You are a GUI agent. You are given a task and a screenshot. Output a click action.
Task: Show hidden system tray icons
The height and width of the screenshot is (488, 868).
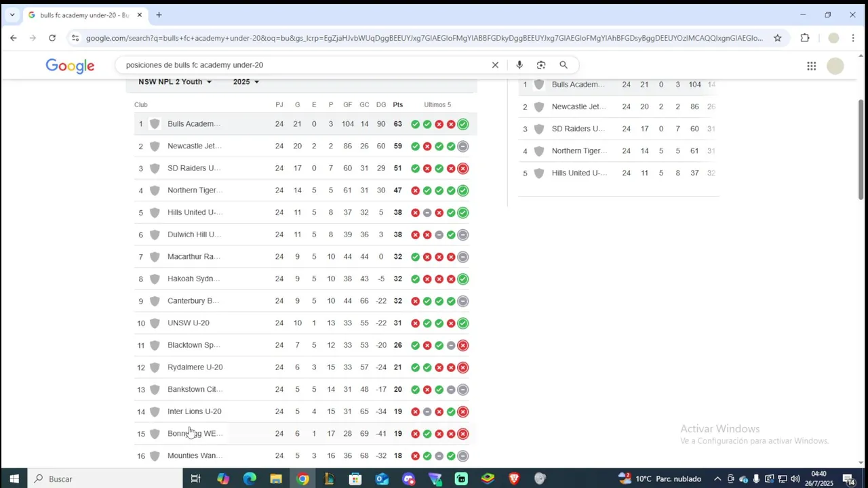click(x=717, y=479)
